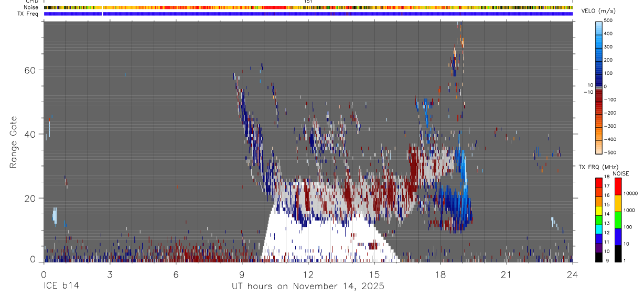Image resolution: width=644 pixels, height=297 pixels.
Task: Click the "14" label on the TX FRQ scale
Action: [607, 214]
